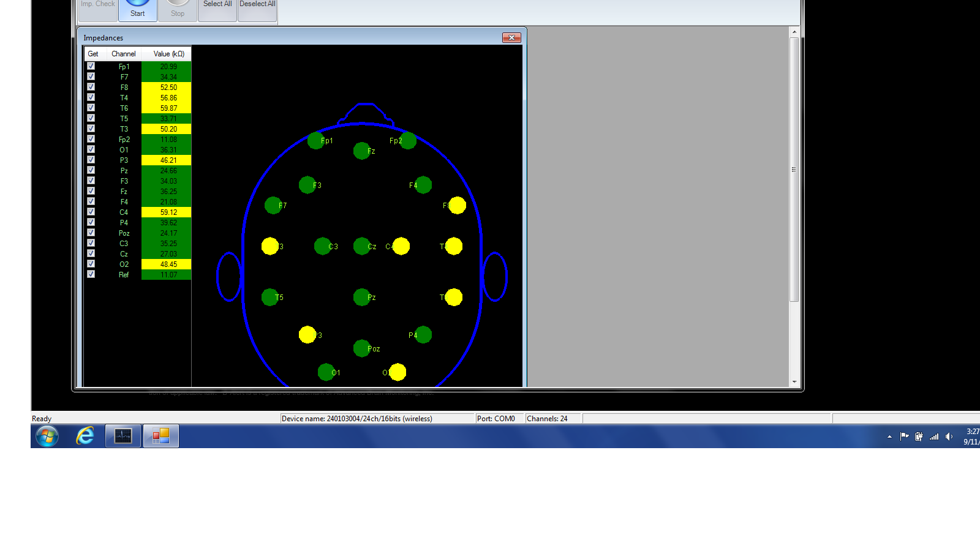Click the Start acquisition toolbar button
The image size is (980, 551).
(x=138, y=9)
